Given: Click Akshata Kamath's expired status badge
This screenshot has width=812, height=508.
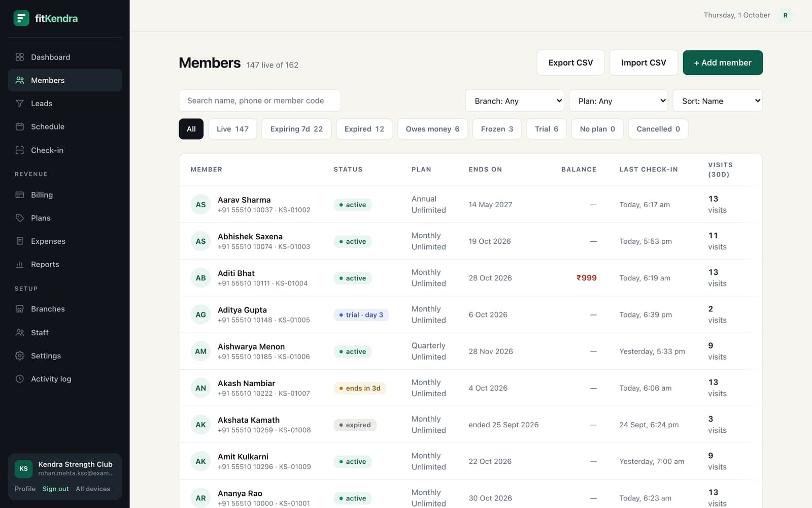Looking at the screenshot, I should [355, 425].
